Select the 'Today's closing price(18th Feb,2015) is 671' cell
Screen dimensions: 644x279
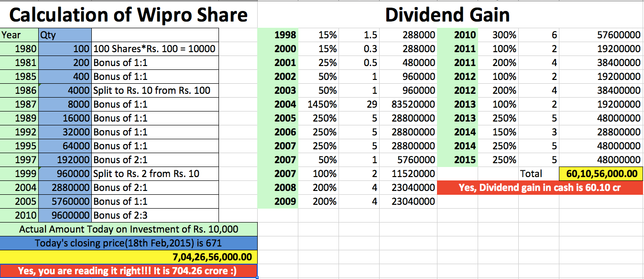pos(129,243)
